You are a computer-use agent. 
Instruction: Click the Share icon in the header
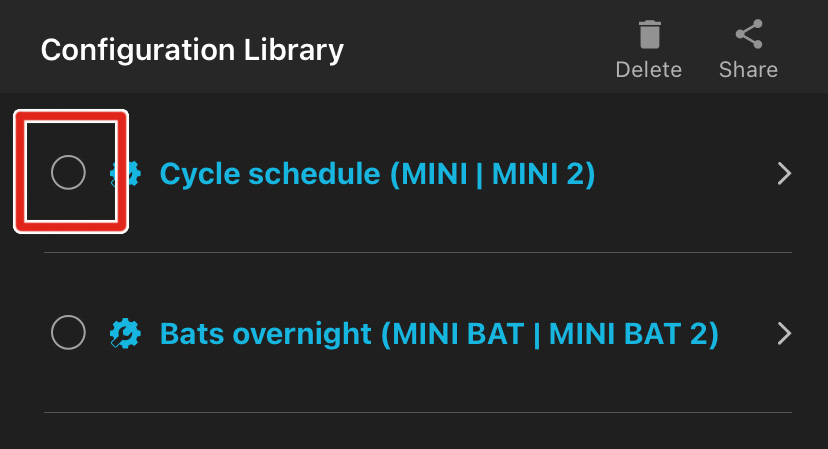(x=748, y=36)
